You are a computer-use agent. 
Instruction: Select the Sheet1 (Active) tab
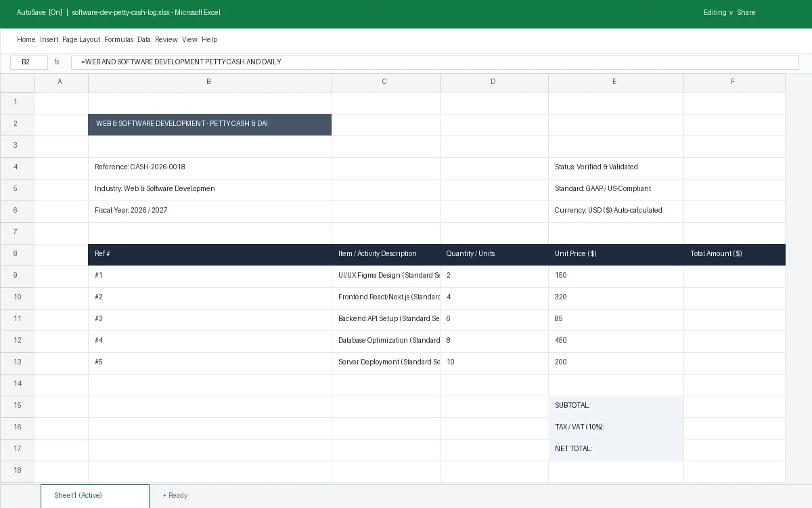click(x=95, y=496)
